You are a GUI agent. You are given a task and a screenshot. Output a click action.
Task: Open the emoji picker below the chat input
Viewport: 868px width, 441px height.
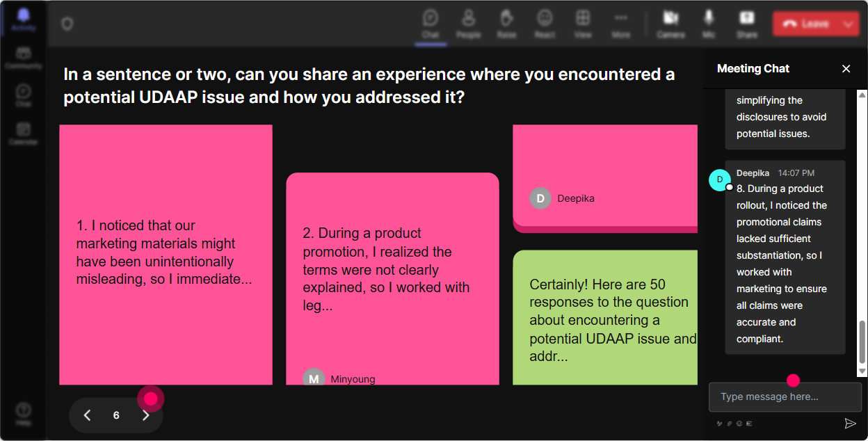739,423
